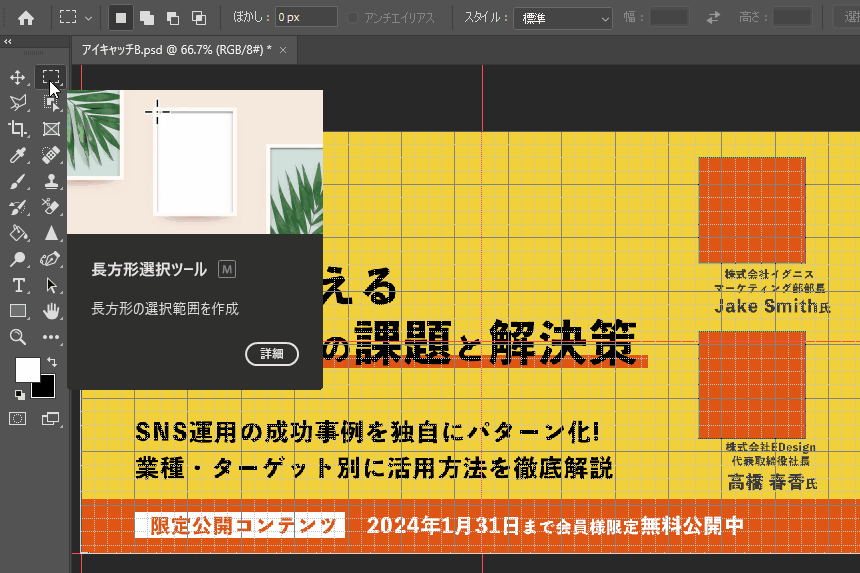Select the Sharpen tool triangle icon
This screenshot has width=860, height=573.
50,234
